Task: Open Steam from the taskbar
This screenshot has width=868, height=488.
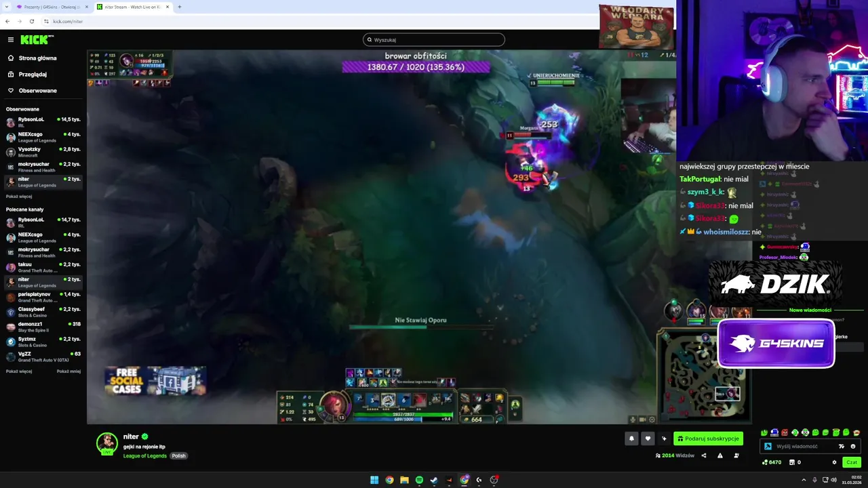Action: (x=434, y=480)
